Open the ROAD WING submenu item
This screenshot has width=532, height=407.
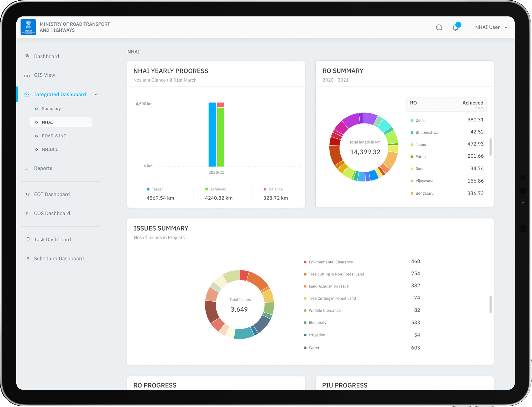pyautogui.click(x=54, y=136)
